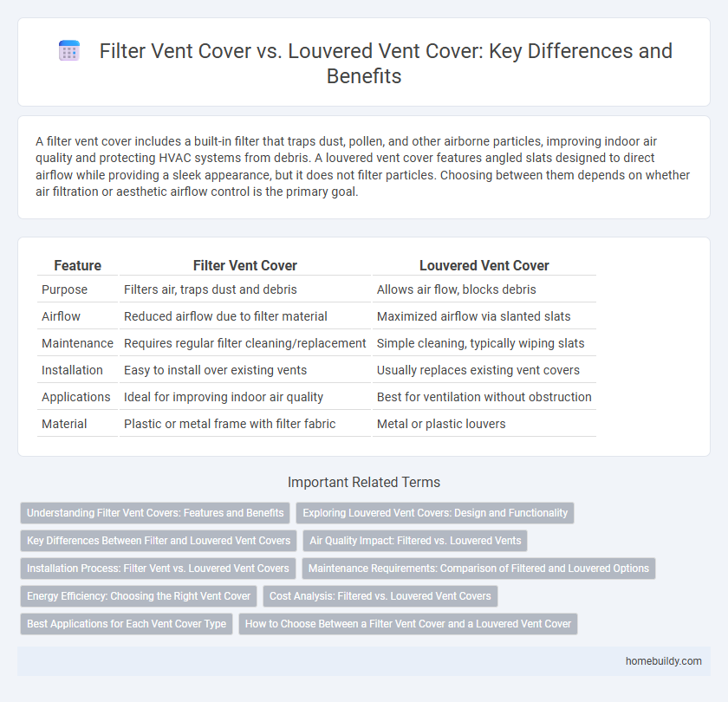Click the 'Important Related Terms' heading
The image size is (728, 702).
(364, 482)
